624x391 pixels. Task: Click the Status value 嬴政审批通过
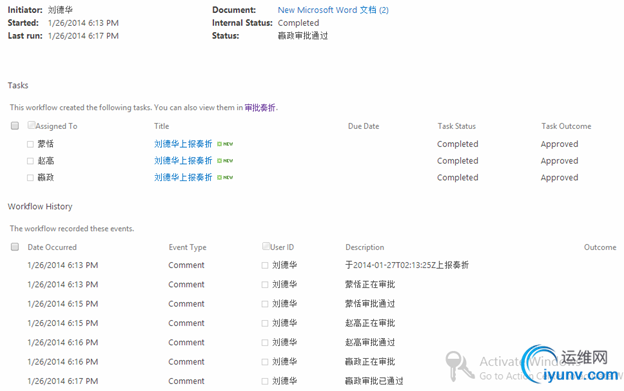(x=303, y=36)
